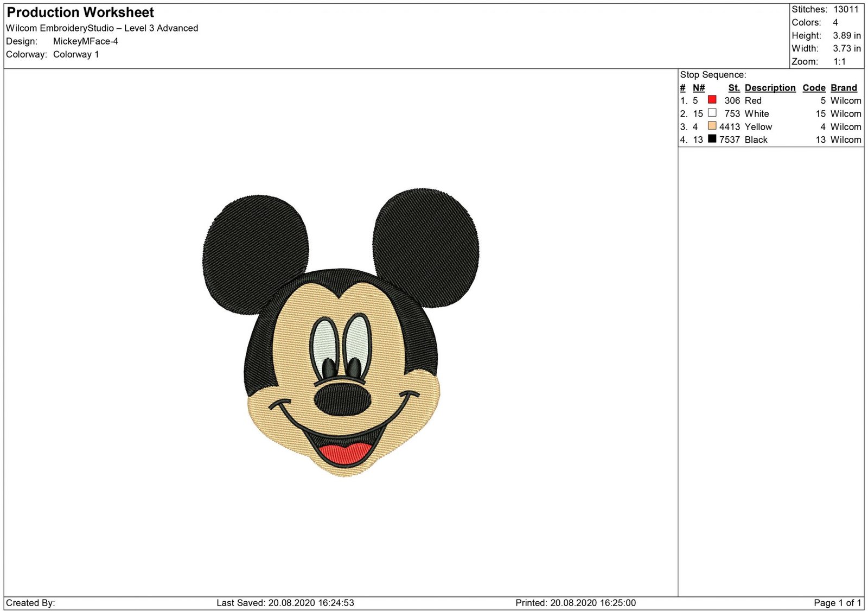Click the Height value 3.89 in
This screenshot has width=868, height=611.
[x=845, y=35]
